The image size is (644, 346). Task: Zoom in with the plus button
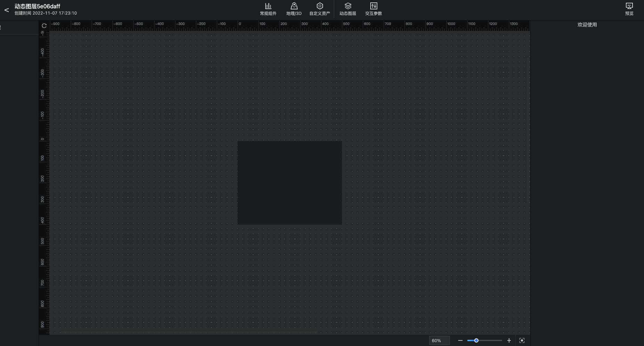point(509,340)
